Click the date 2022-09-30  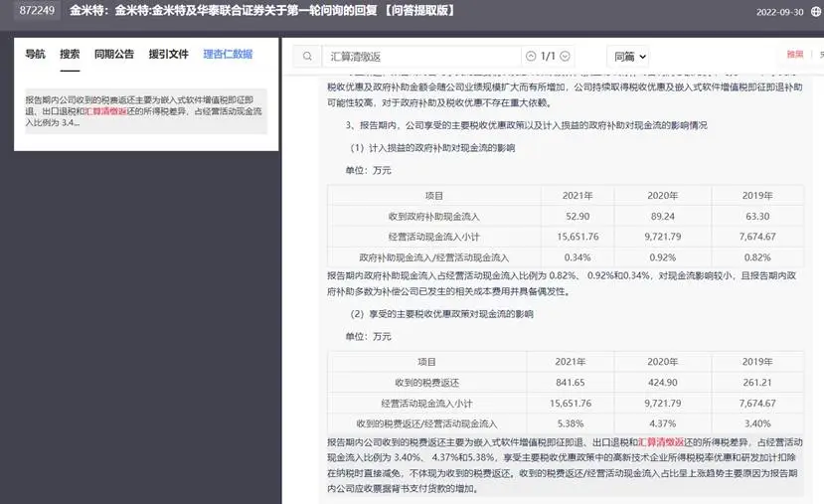(x=779, y=12)
